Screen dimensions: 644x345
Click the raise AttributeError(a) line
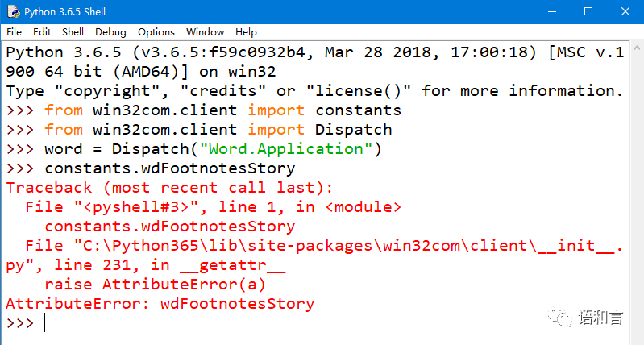(x=155, y=285)
